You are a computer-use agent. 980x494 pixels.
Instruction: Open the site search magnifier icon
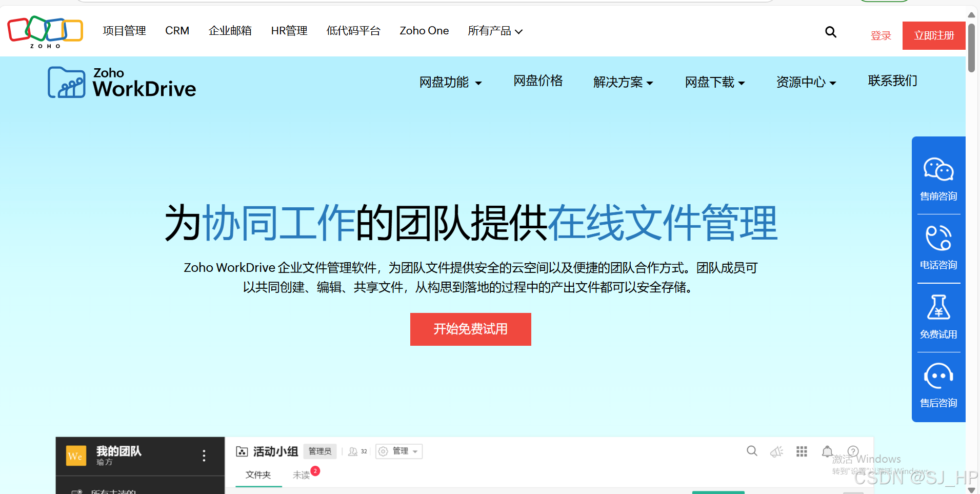831,32
